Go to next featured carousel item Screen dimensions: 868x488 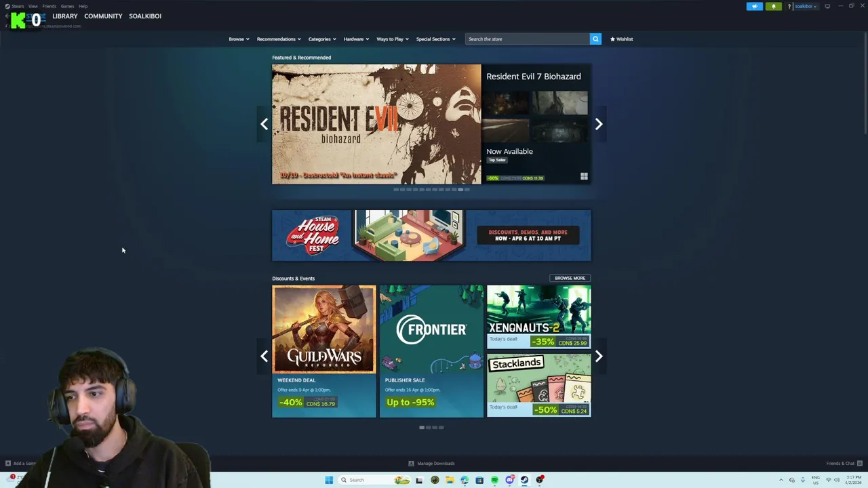[599, 124]
